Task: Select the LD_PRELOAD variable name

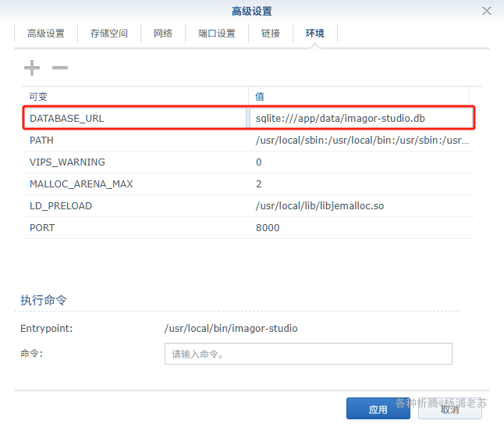Action: click(61, 206)
